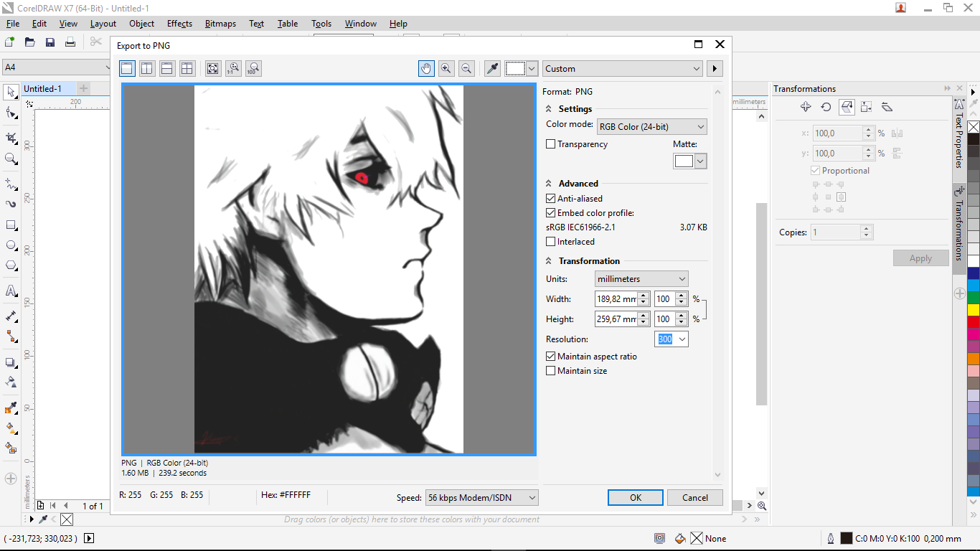The image size is (980, 551).
Task: Click the zoom out magnifier
Action: coord(466,68)
